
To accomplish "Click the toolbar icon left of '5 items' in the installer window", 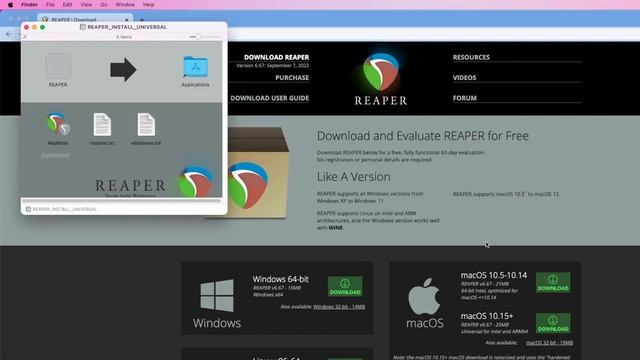I will 25,37.
